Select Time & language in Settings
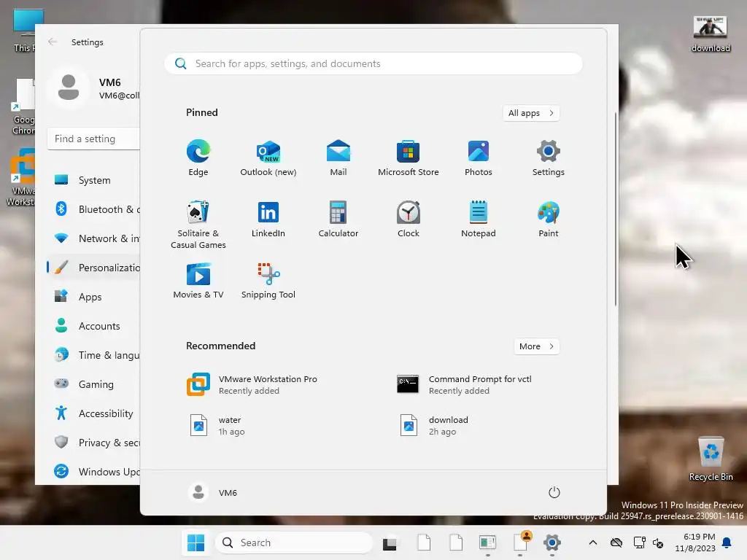The height and width of the screenshot is (560, 747). pyautogui.click(x=94, y=355)
